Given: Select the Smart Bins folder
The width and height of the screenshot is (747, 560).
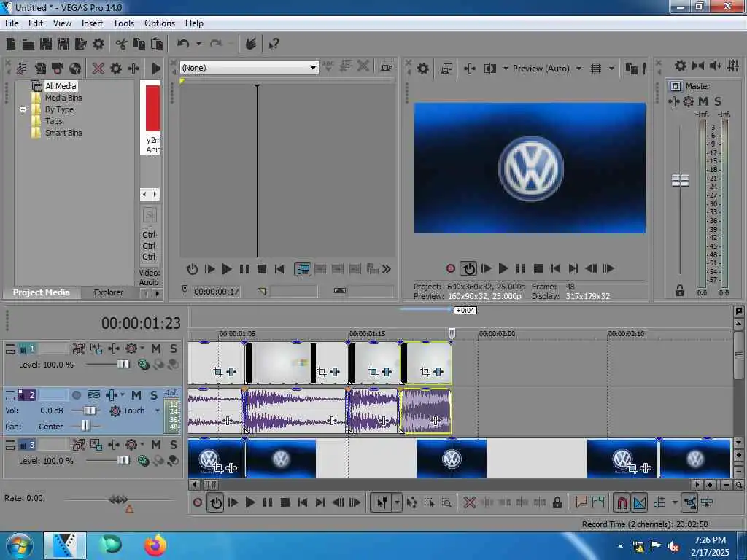Looking at the screenshot, I should point(63,133).
